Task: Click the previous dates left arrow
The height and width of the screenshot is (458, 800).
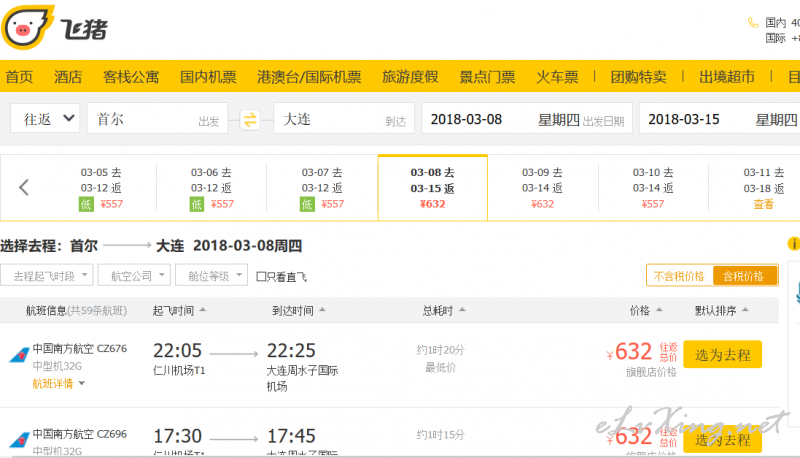Action: pyautogui.click(x=23, y=187)
